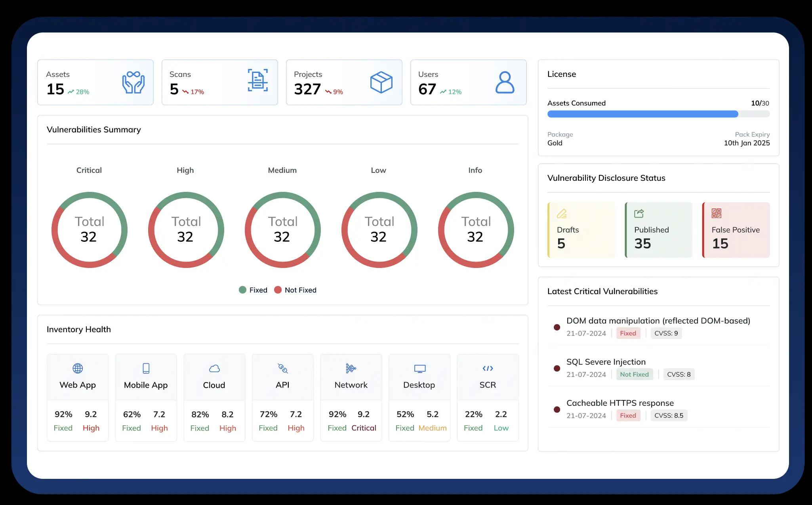The height and width of the screenshot is (505, 812).
Task: Click the Cloud icon in Inventory Health
Action: click(214, 369)
